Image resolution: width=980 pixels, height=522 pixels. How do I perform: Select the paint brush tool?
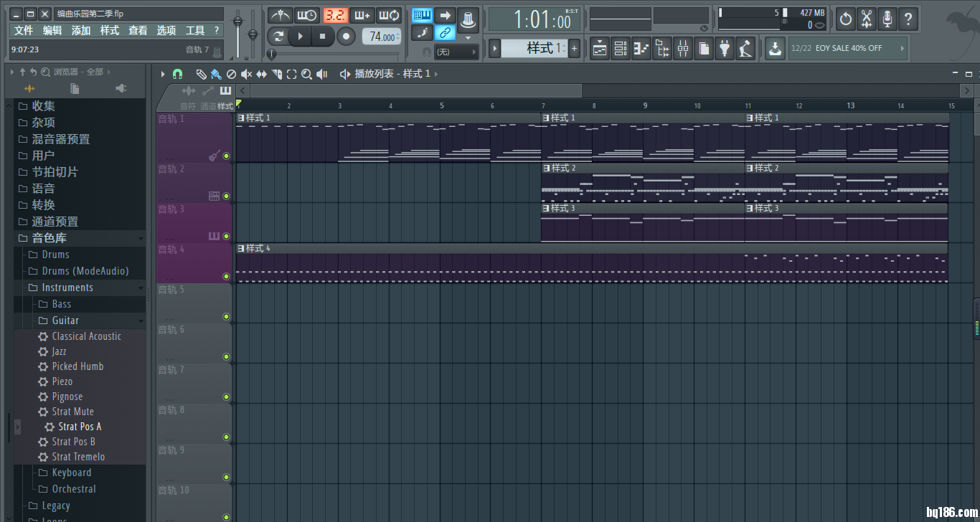pos(216,74)
